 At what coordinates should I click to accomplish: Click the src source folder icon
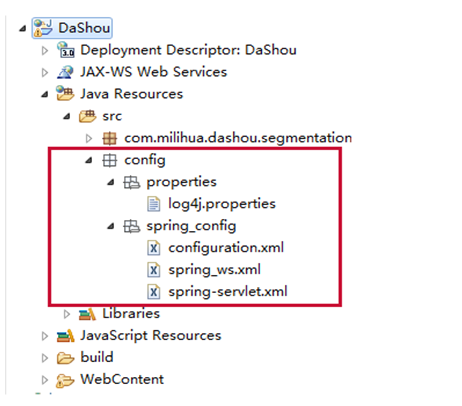(x=87, y=116)
